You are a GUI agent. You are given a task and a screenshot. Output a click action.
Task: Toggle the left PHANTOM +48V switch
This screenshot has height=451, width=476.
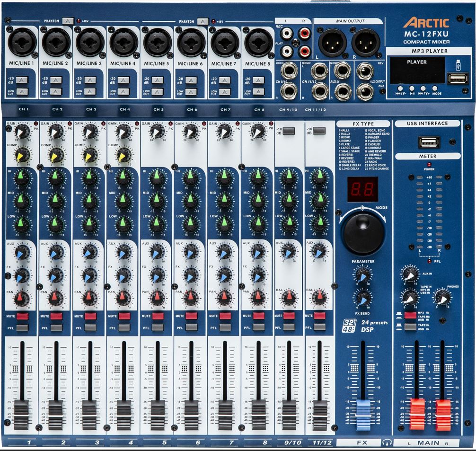tap(69, 21)
